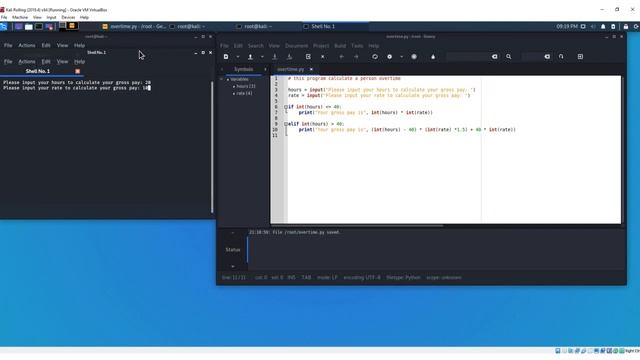Open Actions menu in the back root@kali terminal
640x360 pixels.
[x=27, y=46]
